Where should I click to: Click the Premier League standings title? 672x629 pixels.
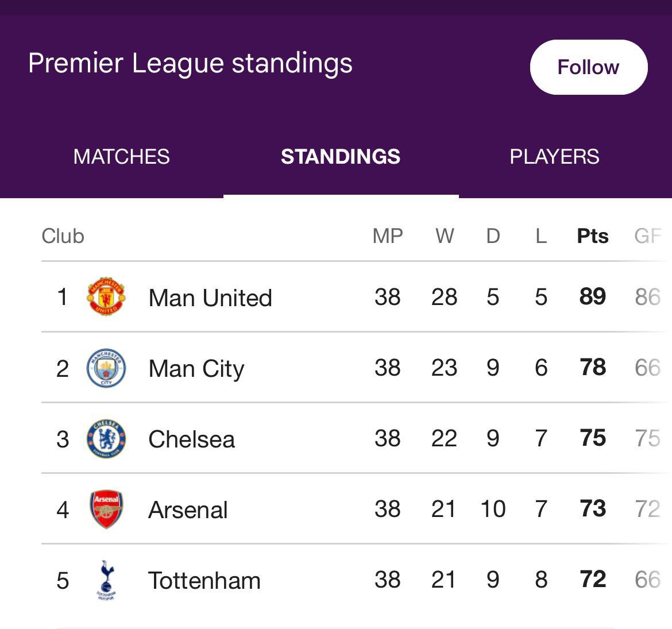(190, 63)
